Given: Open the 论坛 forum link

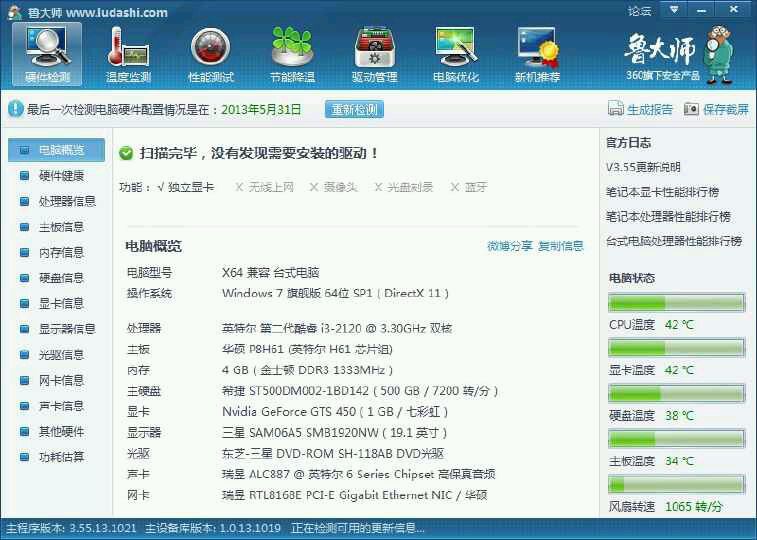Looking at the screenshot, I should click(639, 11).
